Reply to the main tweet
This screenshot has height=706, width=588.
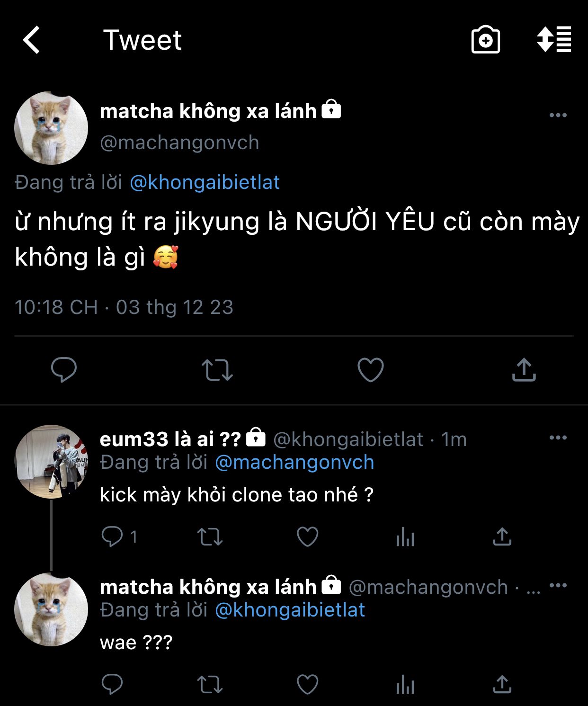(63, 370)
